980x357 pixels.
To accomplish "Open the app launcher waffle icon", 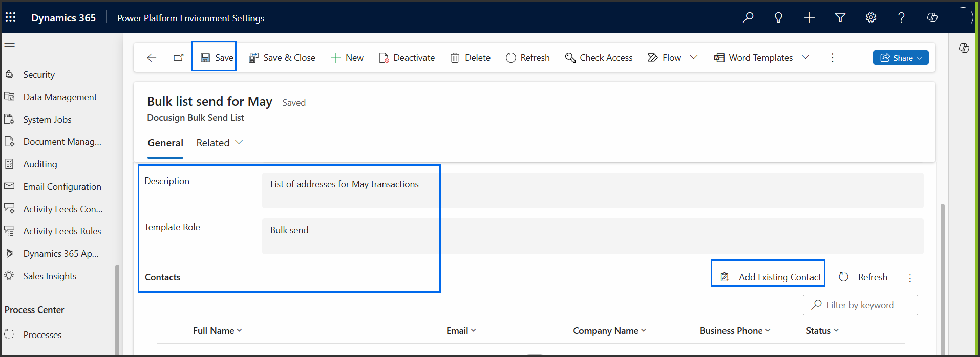I will pyautogui.click(x=10, y=17).
